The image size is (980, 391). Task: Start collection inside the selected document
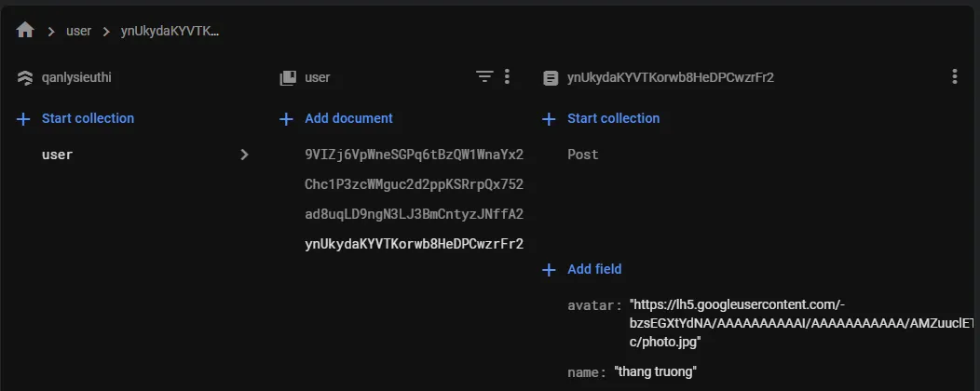[613, 118]
